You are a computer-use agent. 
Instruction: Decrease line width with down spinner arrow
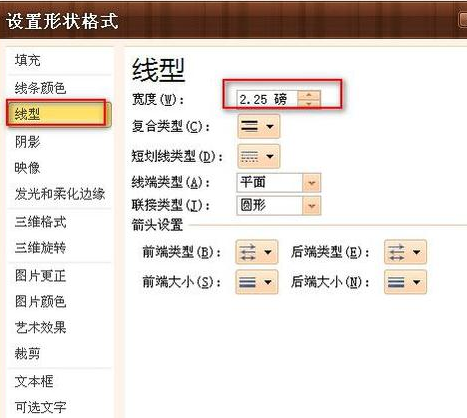click(309, 103)
